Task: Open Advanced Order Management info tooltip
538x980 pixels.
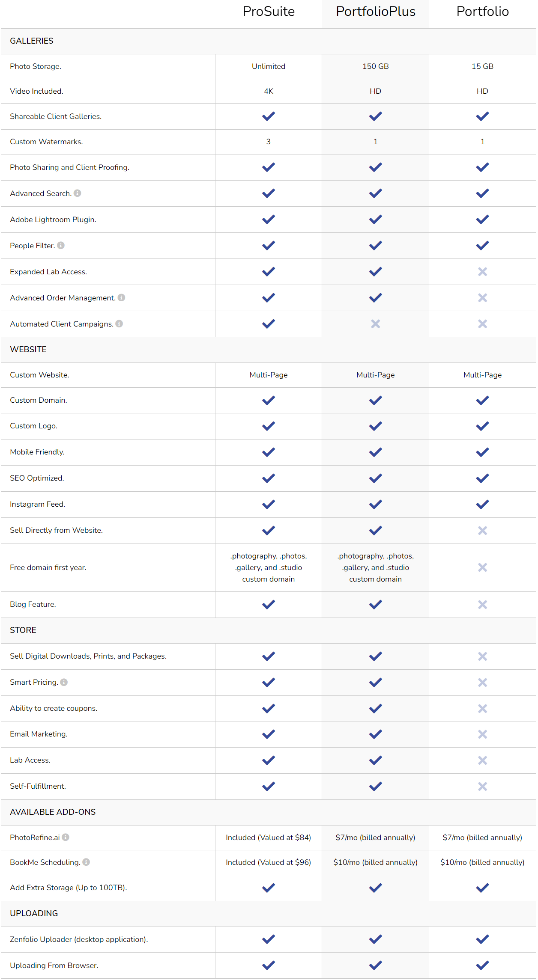Action: [122, 298]
